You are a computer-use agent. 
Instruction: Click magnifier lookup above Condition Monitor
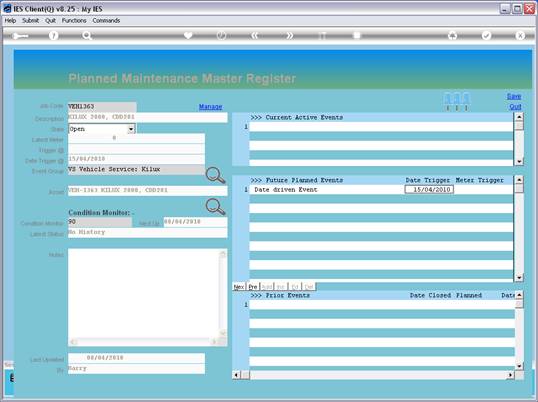click(x=215, y=207)
